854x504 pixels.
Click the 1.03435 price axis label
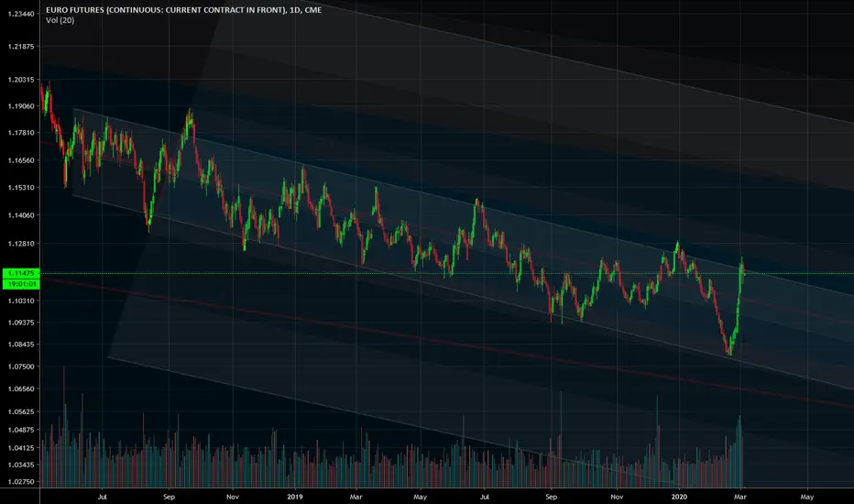21,465
